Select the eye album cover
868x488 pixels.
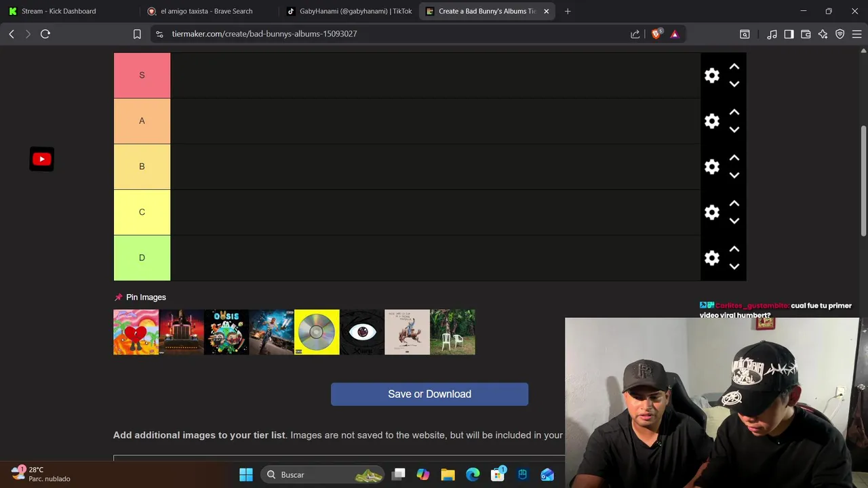pos(362,332)
